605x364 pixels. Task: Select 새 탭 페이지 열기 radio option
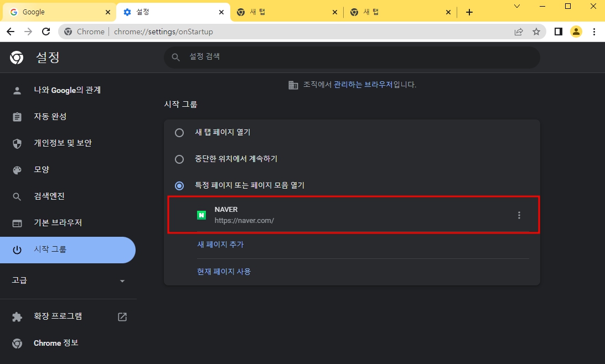tap(179, 132)
